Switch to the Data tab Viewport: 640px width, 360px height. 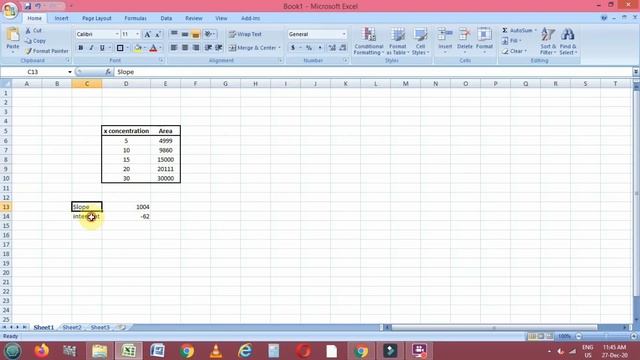[166, 18]
